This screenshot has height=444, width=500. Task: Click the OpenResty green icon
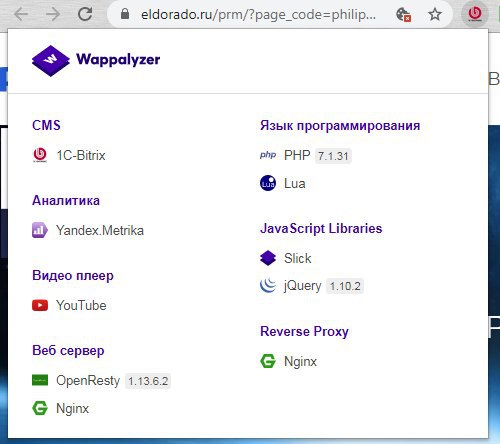[40, 380]
